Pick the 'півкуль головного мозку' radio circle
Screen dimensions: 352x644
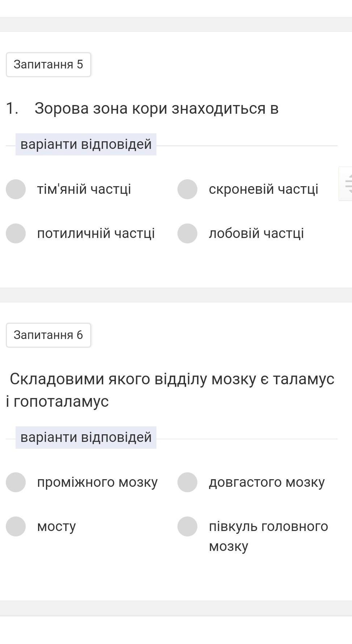tap(187, 526)
